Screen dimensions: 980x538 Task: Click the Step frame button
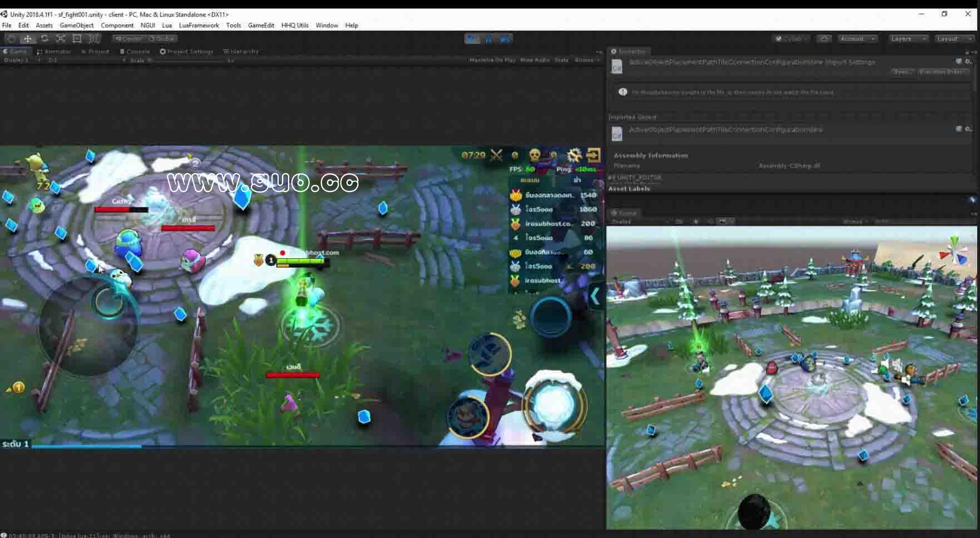pos(505,39)
